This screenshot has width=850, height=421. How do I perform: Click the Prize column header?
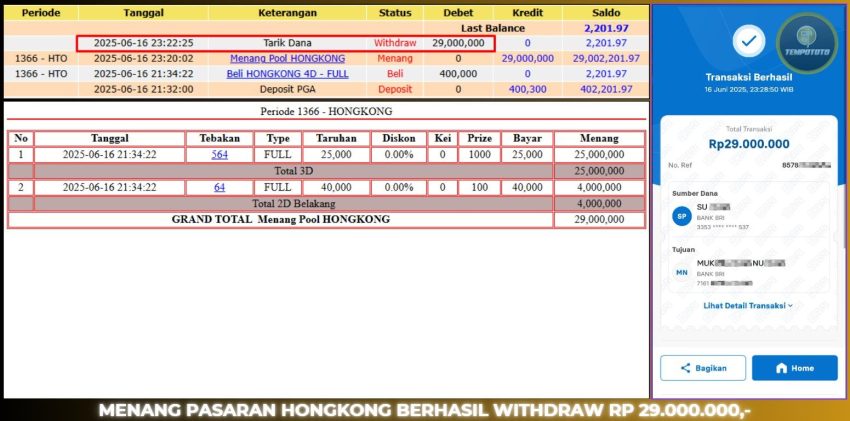pyautogui.click(x=479, y=139)
